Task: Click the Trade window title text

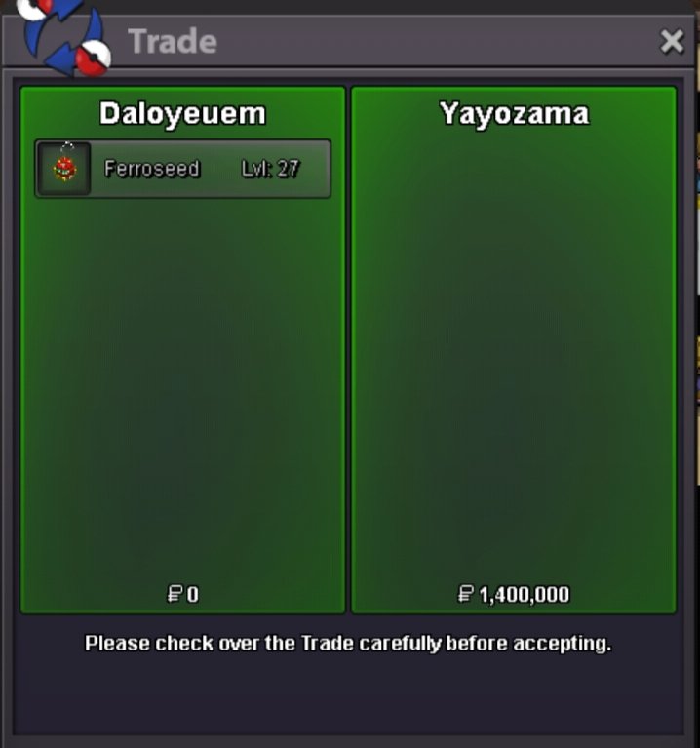Action: (x=173, y=42)
